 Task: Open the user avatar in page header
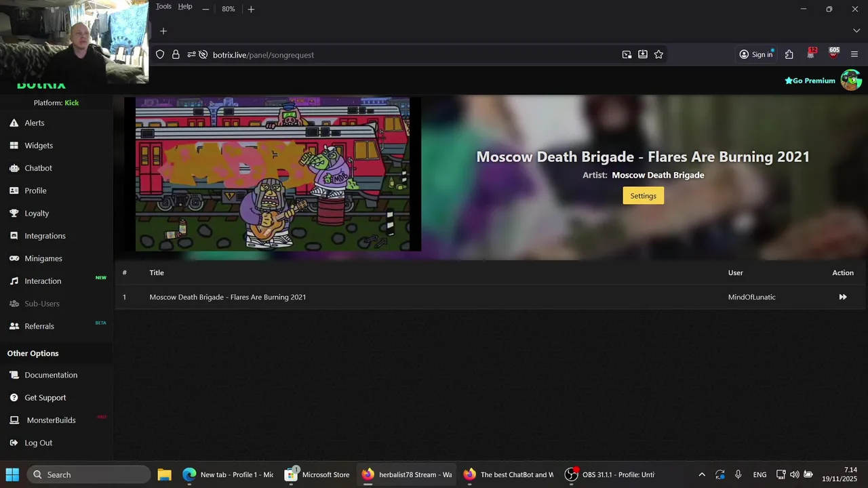[x=850, y=80]
